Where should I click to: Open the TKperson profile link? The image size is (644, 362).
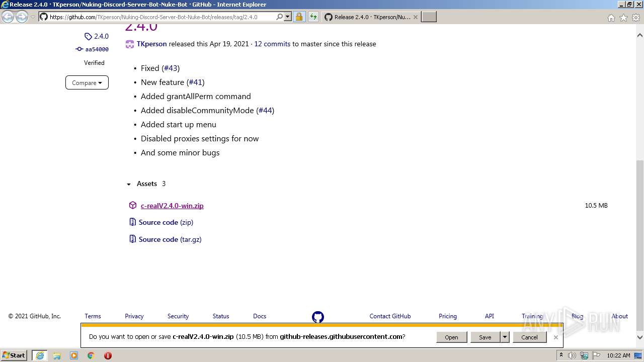click(151, 44)
